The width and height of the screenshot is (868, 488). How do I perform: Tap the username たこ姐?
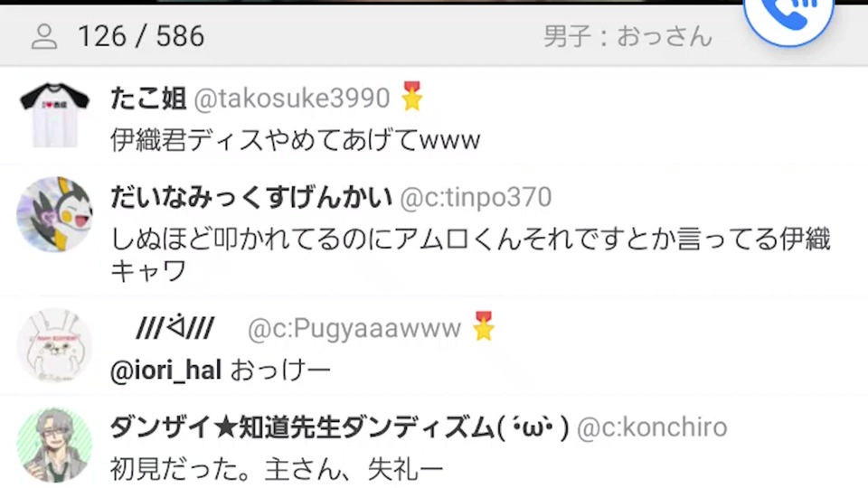tap(147, 99)
